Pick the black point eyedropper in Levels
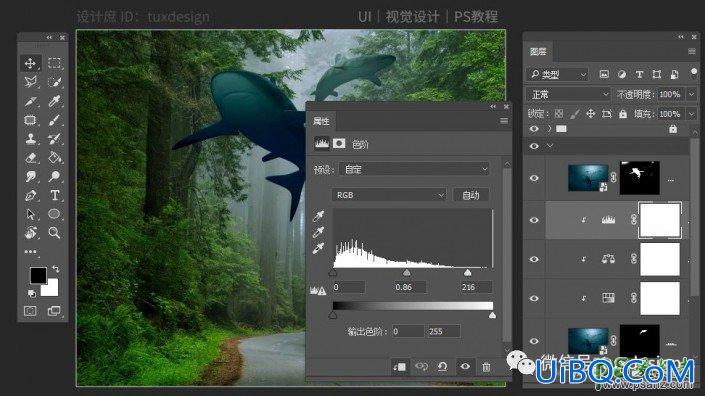 coord(318,216)
